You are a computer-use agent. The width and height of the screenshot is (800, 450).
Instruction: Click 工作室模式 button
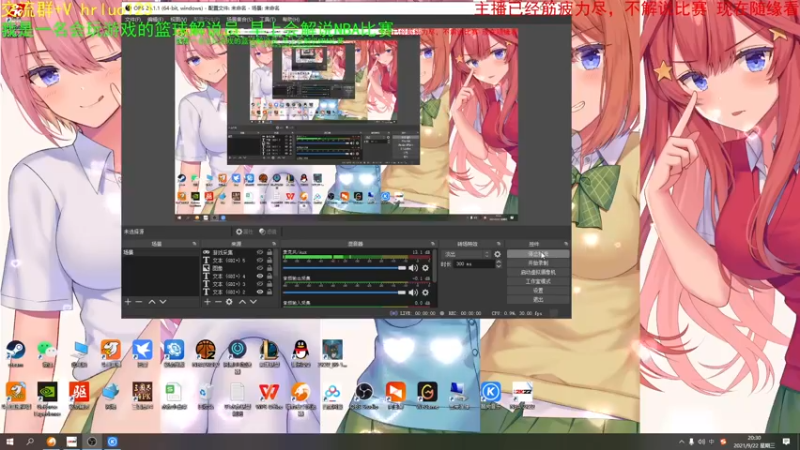click(x=538, y=281)
